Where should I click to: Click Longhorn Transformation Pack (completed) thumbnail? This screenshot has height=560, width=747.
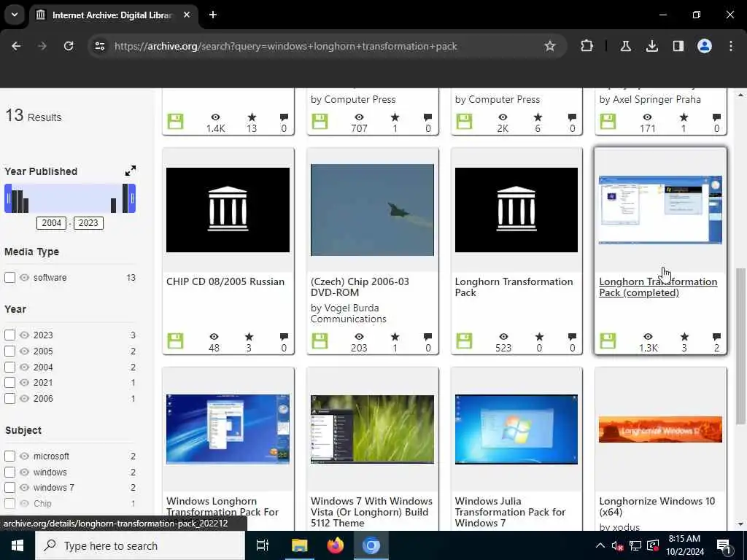pyautogui.click(x=660, y=210)
